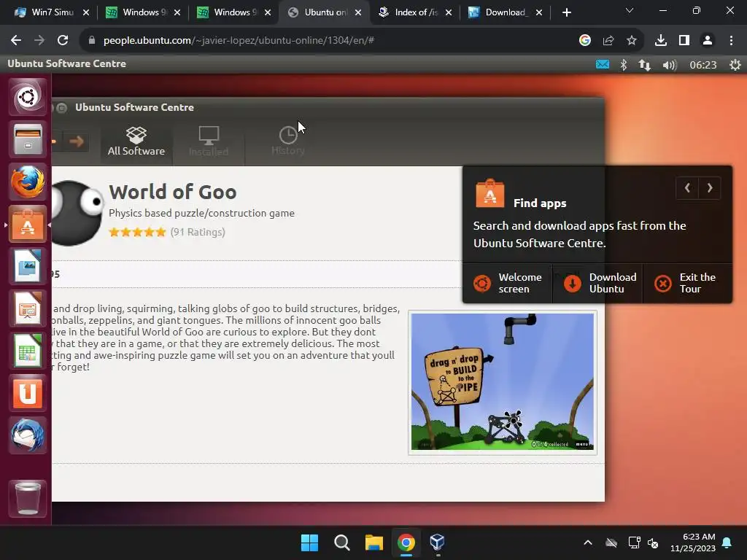Open the Shotwell photo viewer launcher icon

click(27, 266)
